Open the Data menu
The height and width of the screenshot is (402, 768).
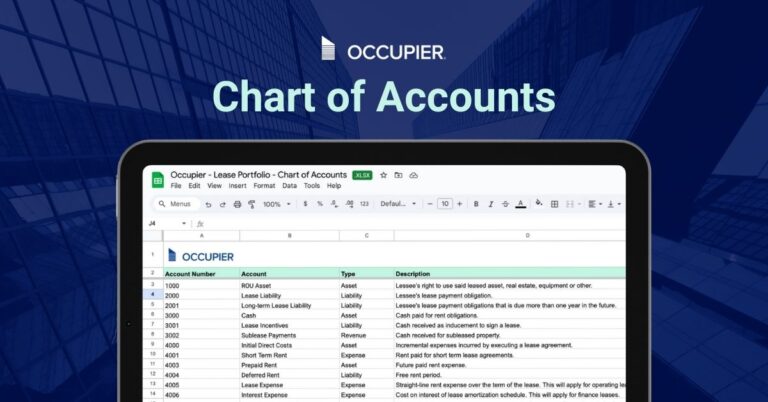[x=289, y=186]
